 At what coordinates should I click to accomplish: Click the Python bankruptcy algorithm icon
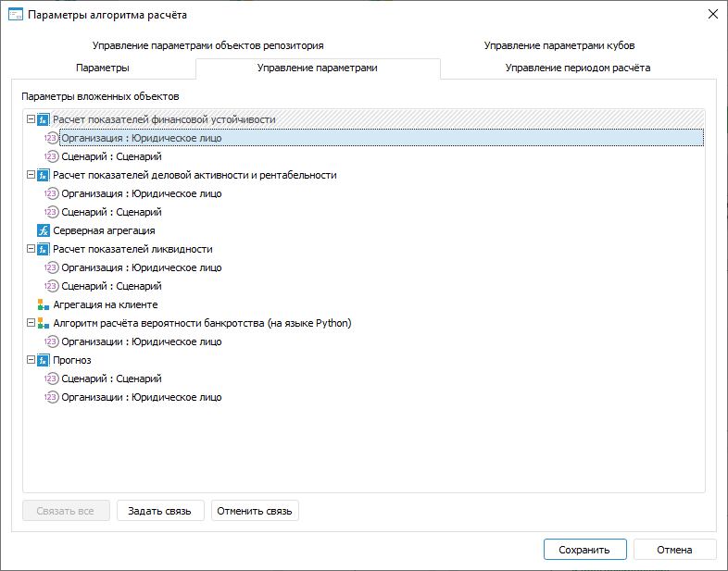(x=43, y=323)
